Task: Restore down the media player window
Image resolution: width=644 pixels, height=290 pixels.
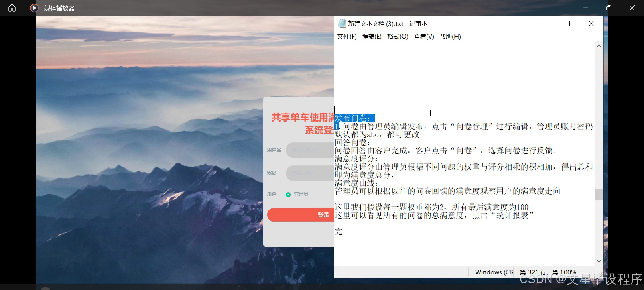Action: pos(609,8)
